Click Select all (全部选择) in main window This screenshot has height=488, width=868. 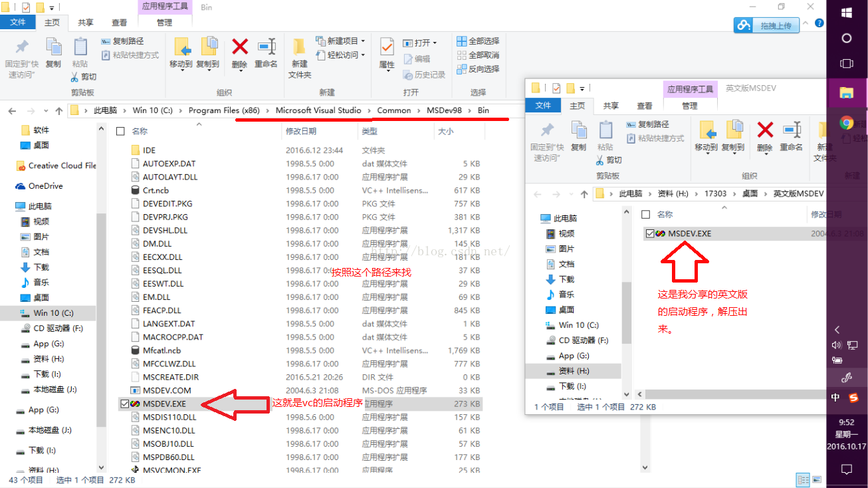tap(478, 41)
